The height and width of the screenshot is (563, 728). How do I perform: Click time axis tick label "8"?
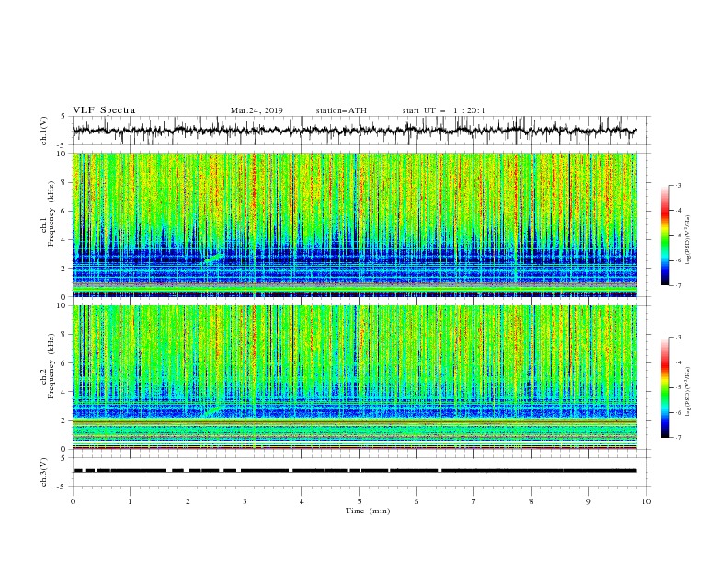531,501
